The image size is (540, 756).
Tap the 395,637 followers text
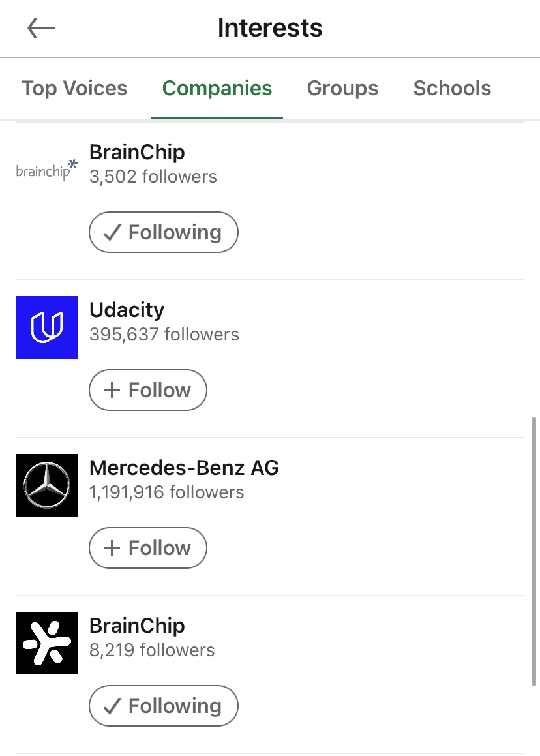pyautogui.click(x=164, y=335)
